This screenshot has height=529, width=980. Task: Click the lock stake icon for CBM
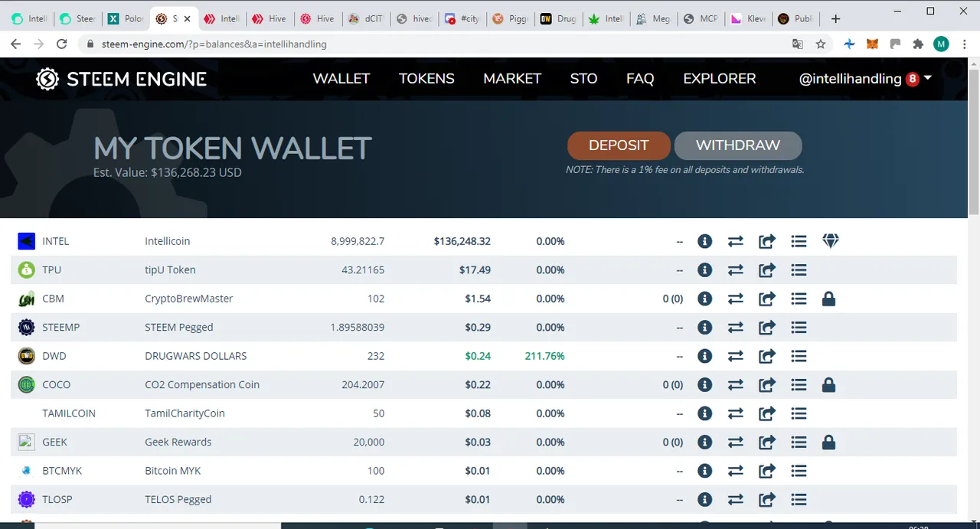pos(828,299)
